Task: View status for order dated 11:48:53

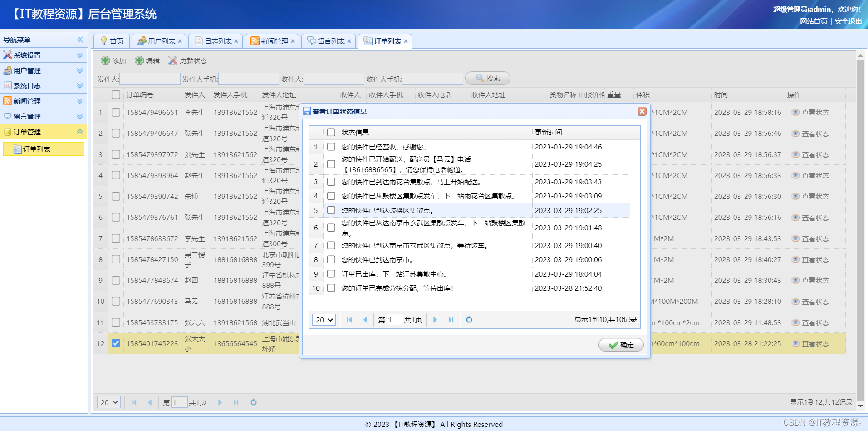Action: [x=810, y=323]
